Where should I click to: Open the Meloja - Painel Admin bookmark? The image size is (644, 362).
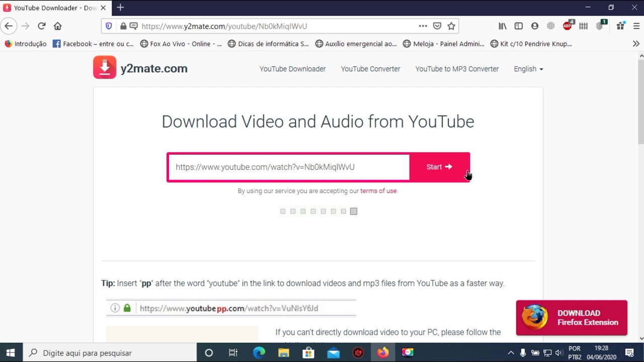(x=444, y=44)
